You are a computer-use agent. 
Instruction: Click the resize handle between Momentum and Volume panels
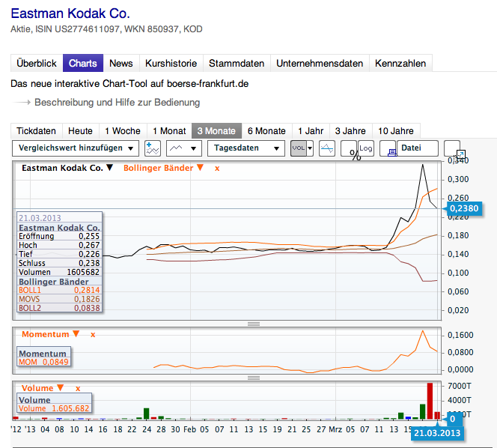254,378
